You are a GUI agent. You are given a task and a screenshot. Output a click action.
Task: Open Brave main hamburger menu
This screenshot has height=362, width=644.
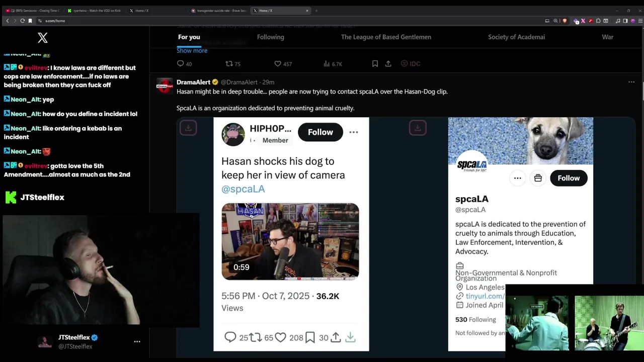[640, 21]
